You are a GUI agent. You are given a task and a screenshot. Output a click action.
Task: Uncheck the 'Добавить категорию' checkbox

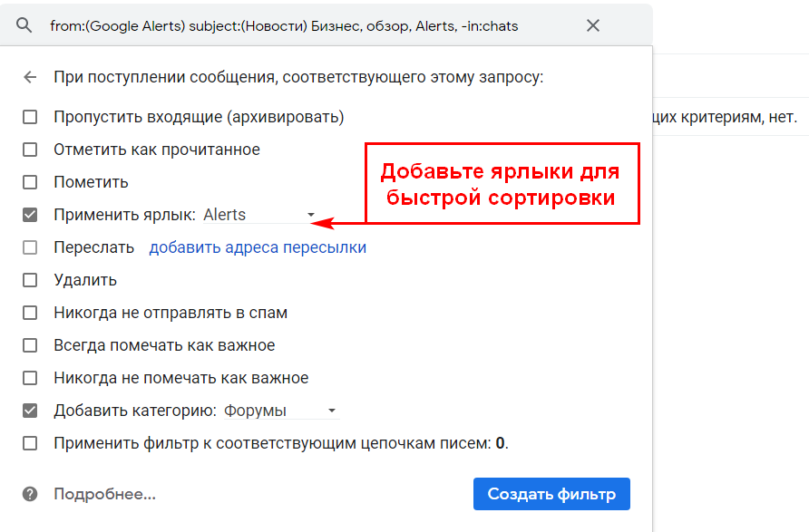click(x=30, y=411)
